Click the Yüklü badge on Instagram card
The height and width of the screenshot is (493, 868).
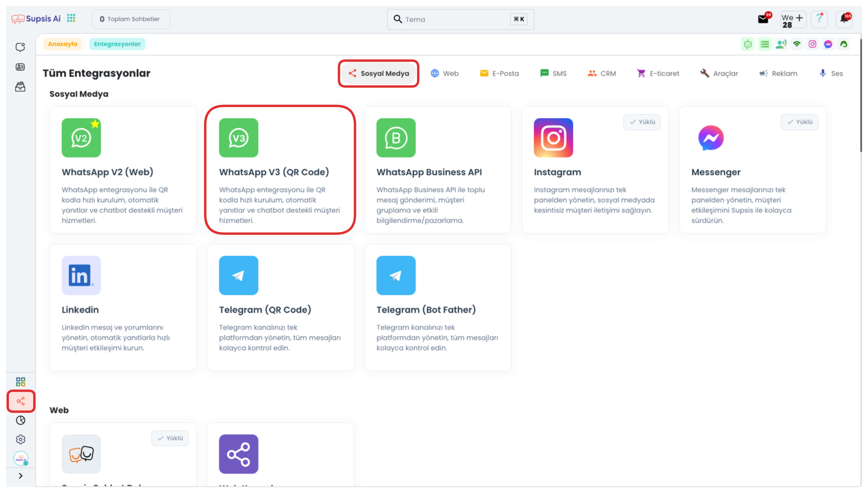click(642, 122)
